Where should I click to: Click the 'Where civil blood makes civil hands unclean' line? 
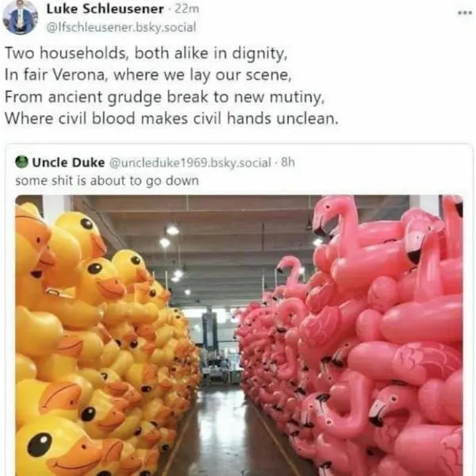coord(171,118)
